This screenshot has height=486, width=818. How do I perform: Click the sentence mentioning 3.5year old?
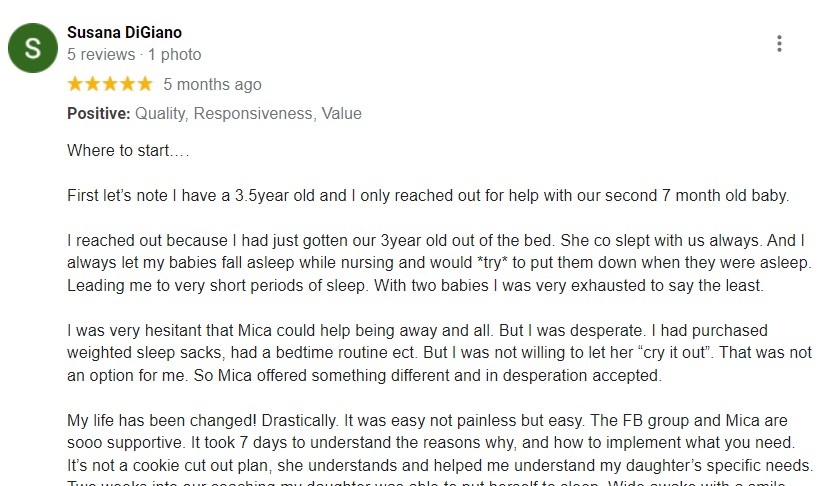pos(428,196)
